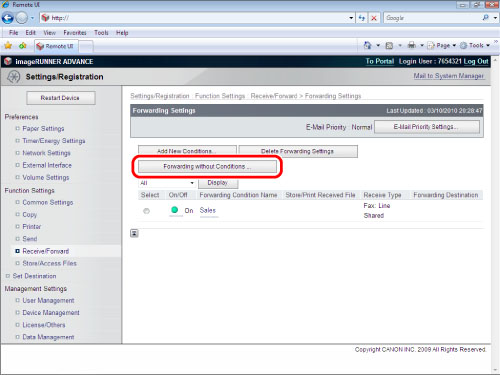The height and width of the screenshot is (375, 500).
Task: Click Add New Conditions button
Action: [187, 151]
